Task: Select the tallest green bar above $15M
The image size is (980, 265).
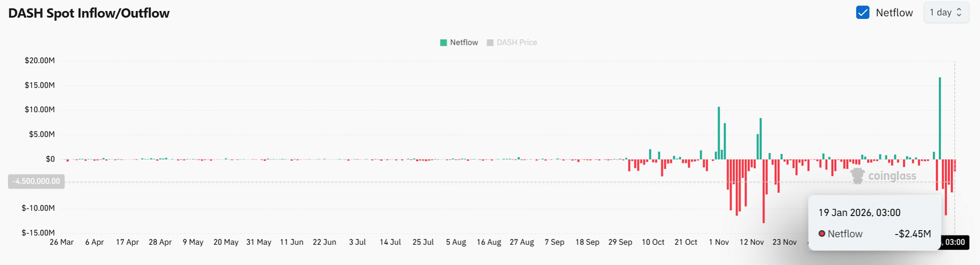Action: 940,116
